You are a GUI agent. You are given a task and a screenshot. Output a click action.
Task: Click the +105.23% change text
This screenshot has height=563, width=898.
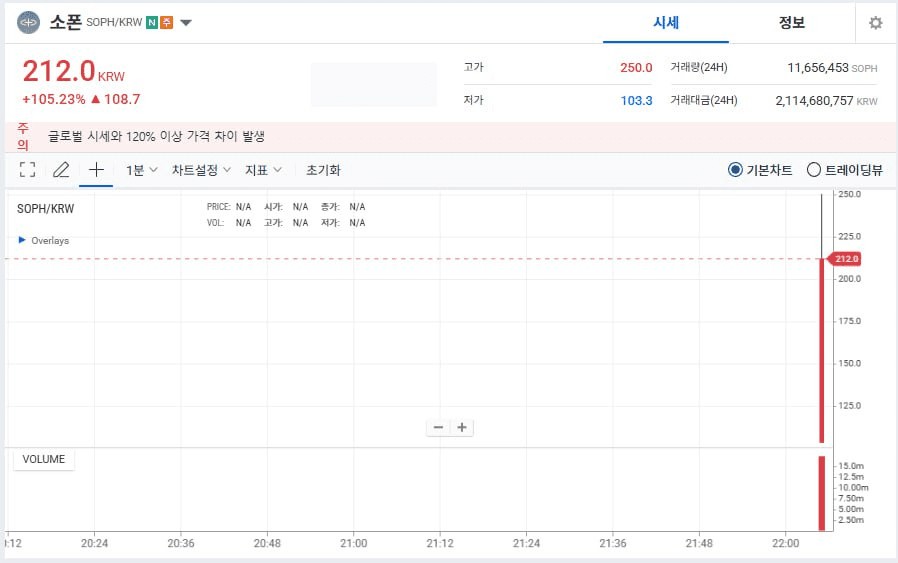(54, 99)
